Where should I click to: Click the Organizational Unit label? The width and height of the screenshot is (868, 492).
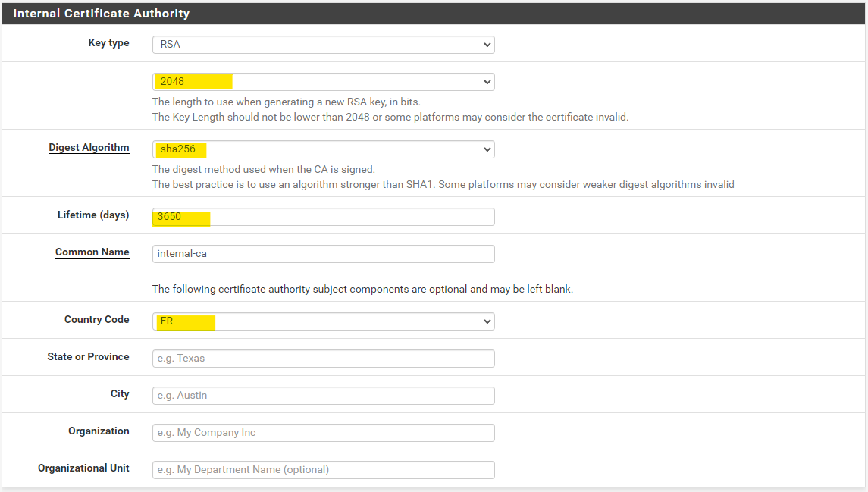(x=83, y=468)
